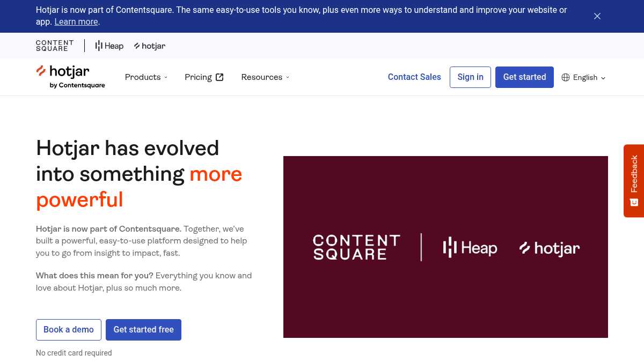Click the Contact Sales link
This screenshot has height=362, width=644.
point(414,77)
